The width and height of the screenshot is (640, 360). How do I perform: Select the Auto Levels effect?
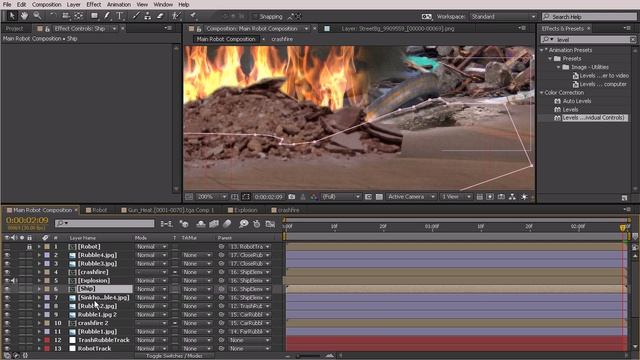point(577,101)
